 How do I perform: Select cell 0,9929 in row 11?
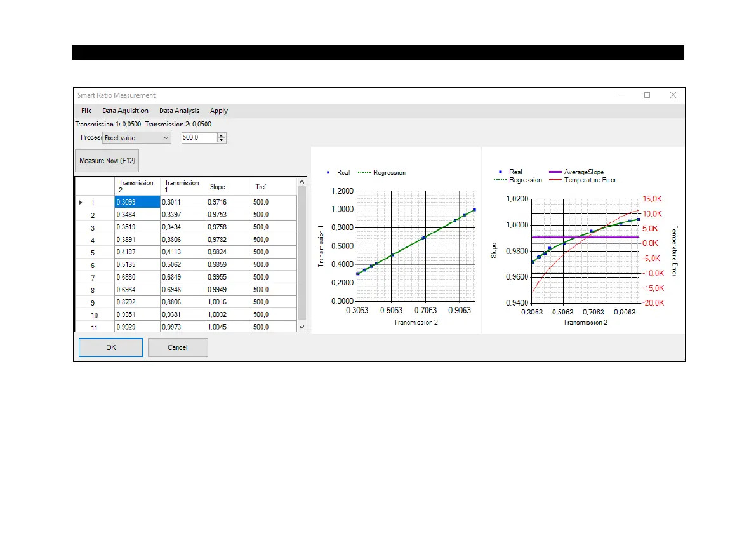coord(137,327)
